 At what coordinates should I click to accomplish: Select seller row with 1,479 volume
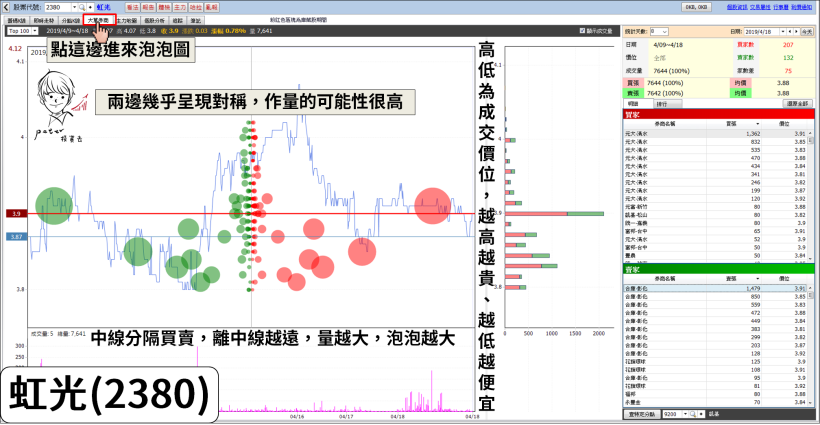pos(716,289)
